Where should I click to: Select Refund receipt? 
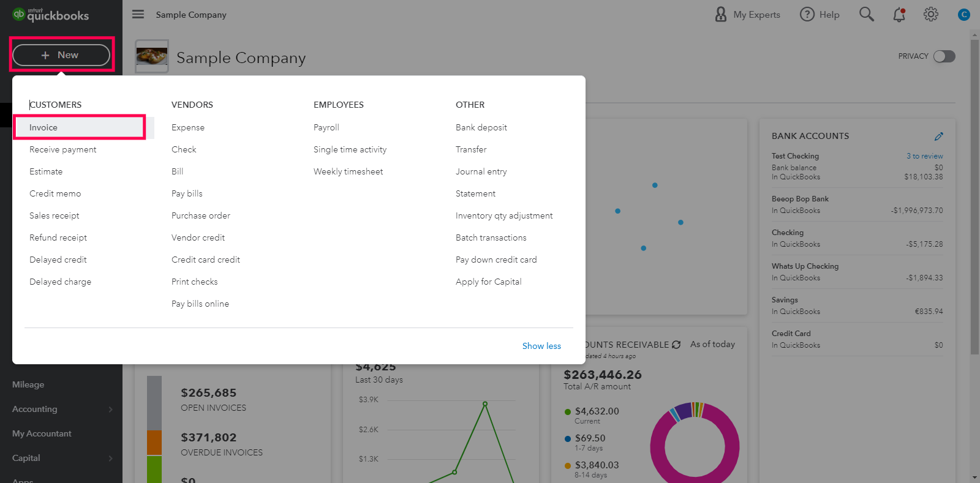click(x=58, y=238)
